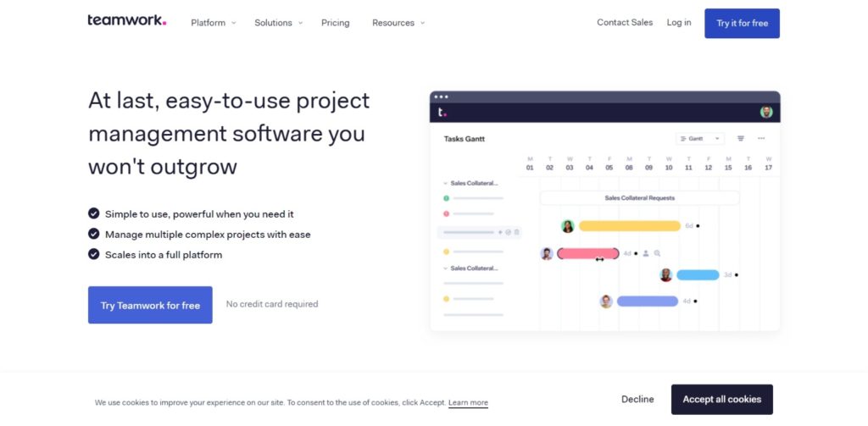This screenshot has width=868, height=426.
Task: Expand the Resources menu
Action: tap(398, 23)
